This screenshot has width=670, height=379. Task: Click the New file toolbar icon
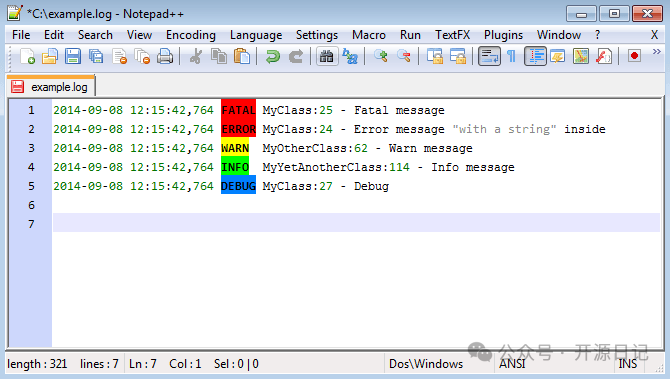[27, 56]
